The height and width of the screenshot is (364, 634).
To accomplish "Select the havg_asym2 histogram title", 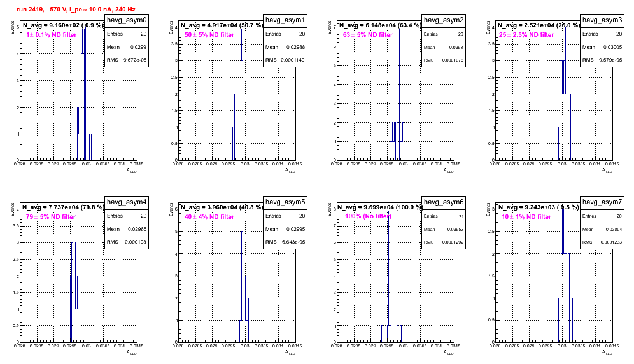I will click(444, 20).
